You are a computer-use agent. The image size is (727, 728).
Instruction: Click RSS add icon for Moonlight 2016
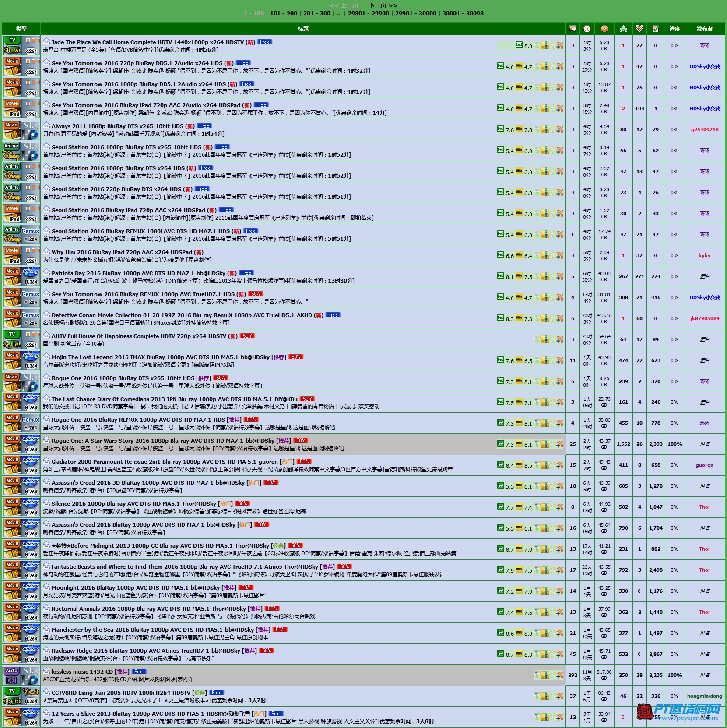coord(559,591)
